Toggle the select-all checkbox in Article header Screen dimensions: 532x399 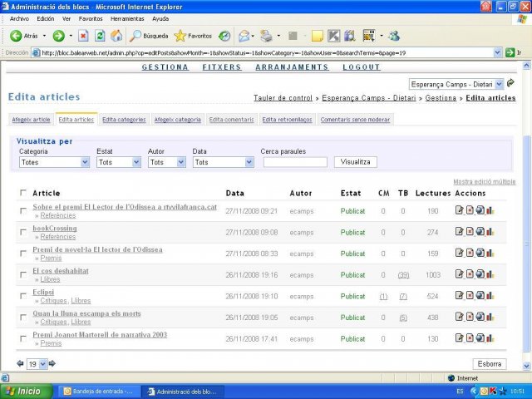[x=23, y=193]
